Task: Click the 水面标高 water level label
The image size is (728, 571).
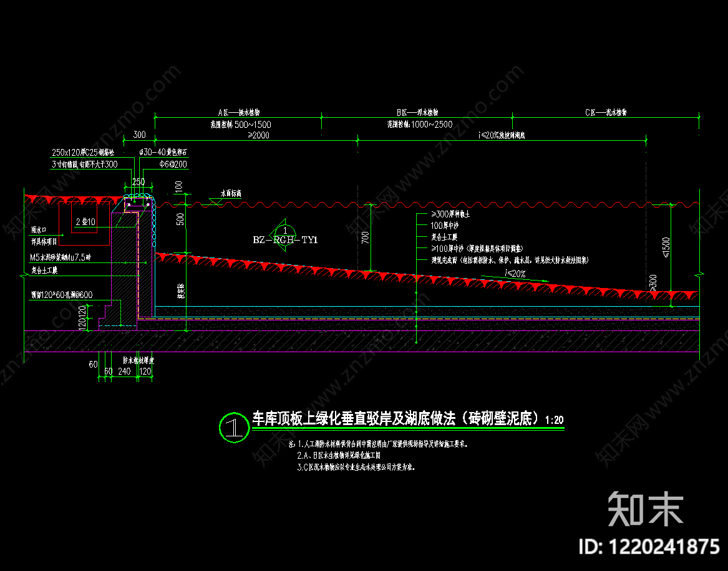Action: click(231, 193)
